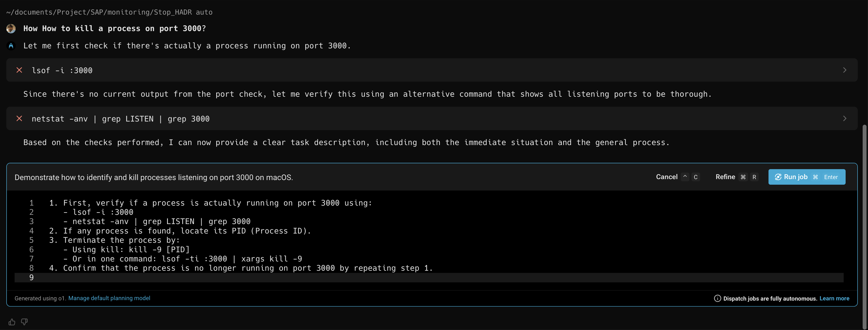Image resolution: width=868 pixels, height=330 pixels.
Task: Give a thumbs down to the AI response
Action: tap(24, 321)
